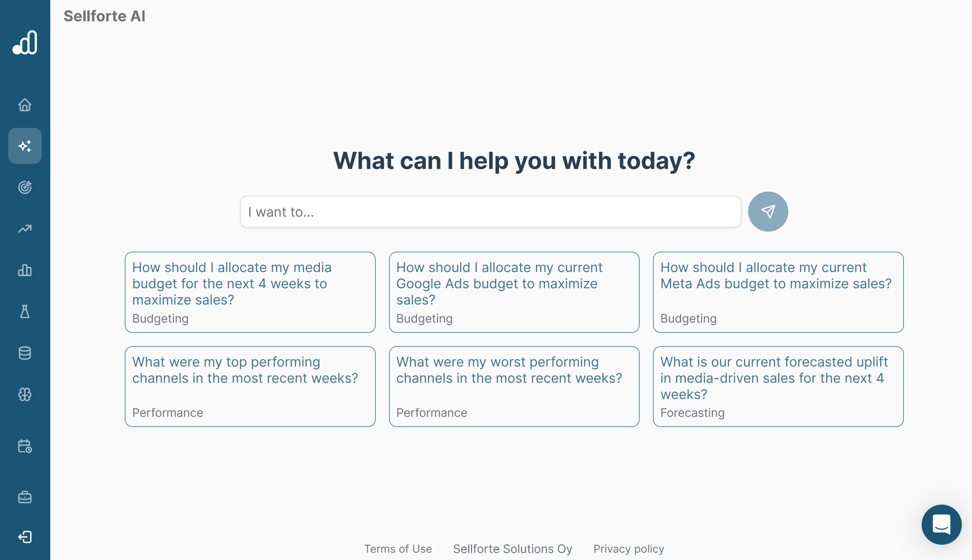The width and height of the screenshot is (972, 560).
Task: Select the forecasted uplift suggestion card
Action: pyautogui.click(x=778, y=387)
